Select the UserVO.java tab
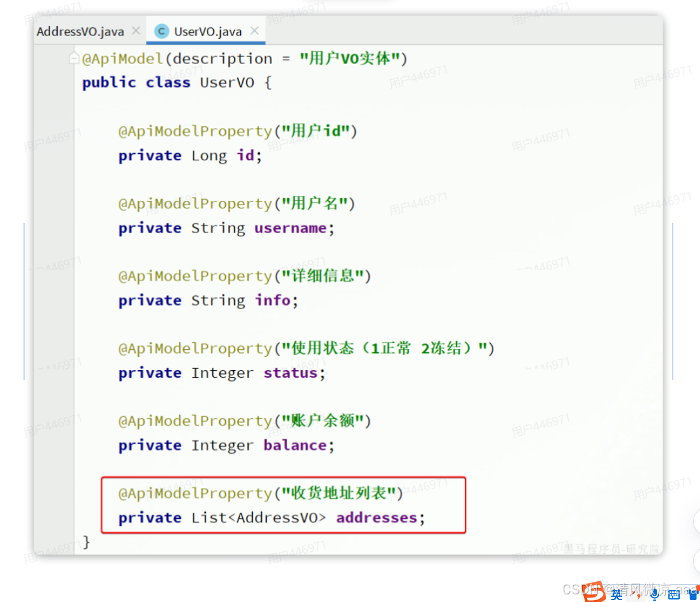Screen dimensions: 700x602 click(x=207, y=31)
